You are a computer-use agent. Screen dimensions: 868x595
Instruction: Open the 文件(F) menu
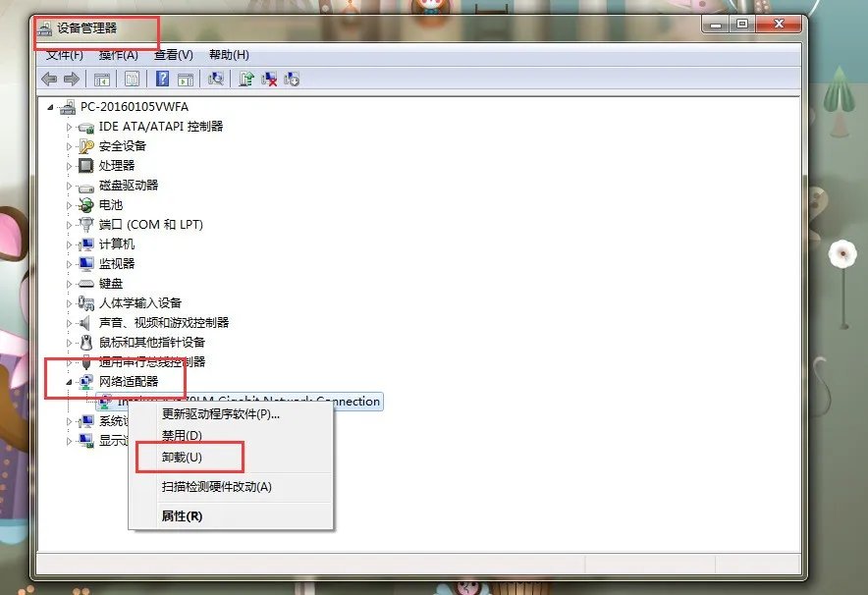click(64, 54)
